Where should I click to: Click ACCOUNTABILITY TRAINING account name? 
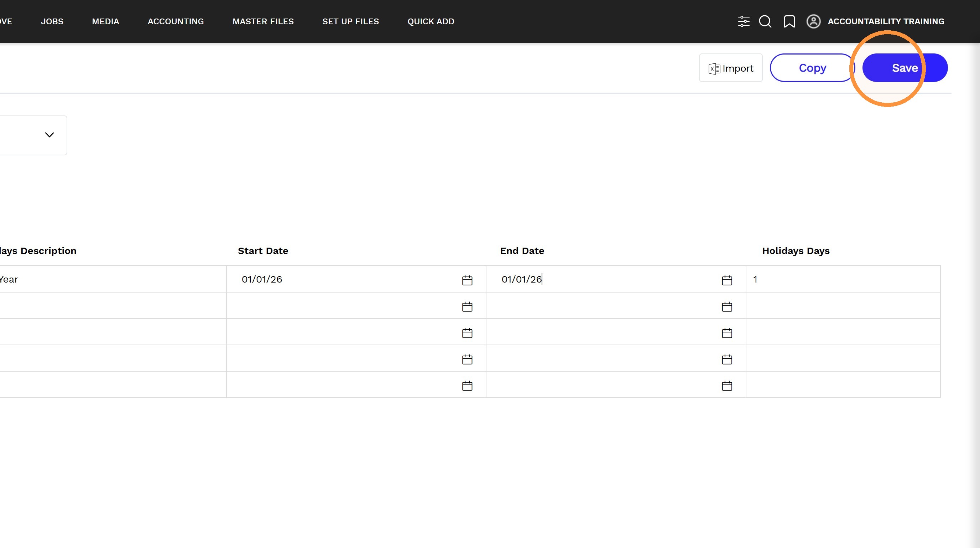tap(886, 21)
